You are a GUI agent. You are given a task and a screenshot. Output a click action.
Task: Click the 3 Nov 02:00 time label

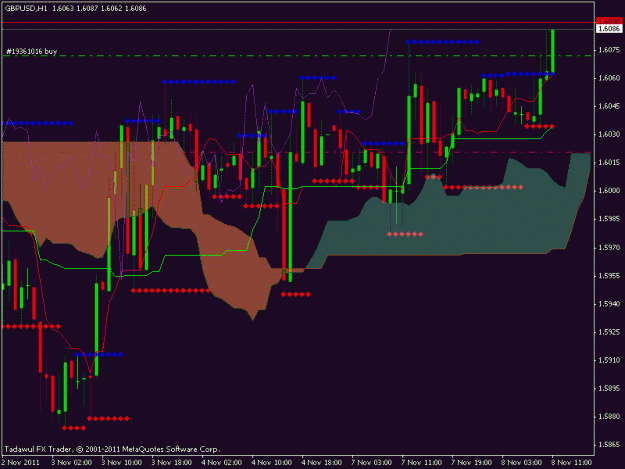72,463
